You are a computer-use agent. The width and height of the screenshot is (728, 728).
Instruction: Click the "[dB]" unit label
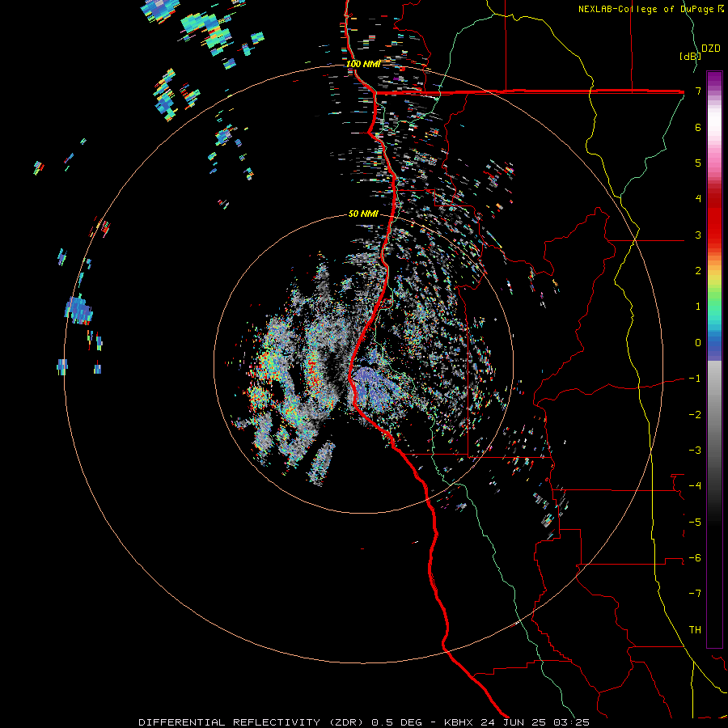click(x=690, y=56)
